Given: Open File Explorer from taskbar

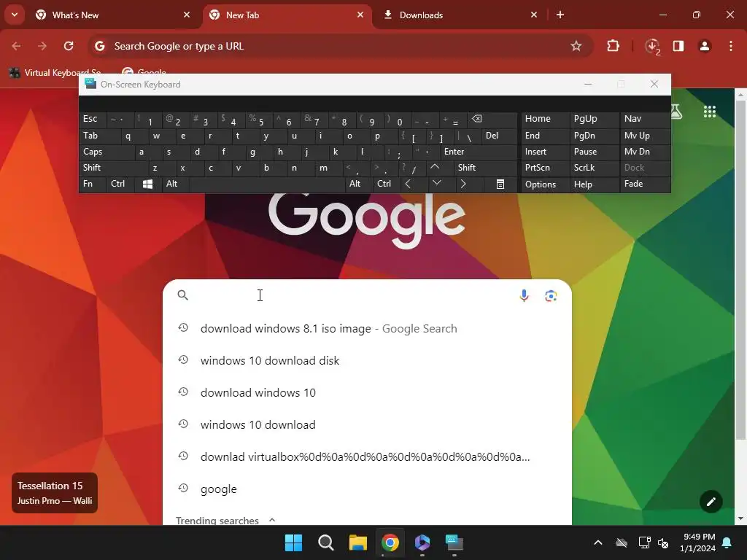Looking at the screenshot, I should [x=357, y=542].
